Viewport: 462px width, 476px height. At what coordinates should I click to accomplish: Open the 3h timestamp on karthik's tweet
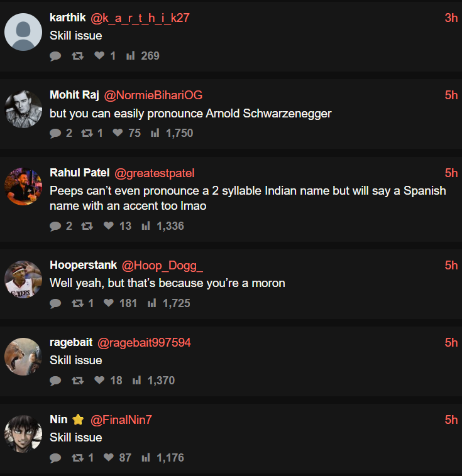[451, 18]
